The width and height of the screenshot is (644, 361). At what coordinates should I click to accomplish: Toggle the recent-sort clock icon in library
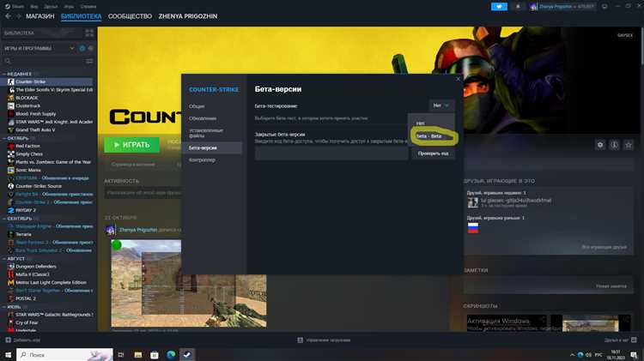[82, 48]
